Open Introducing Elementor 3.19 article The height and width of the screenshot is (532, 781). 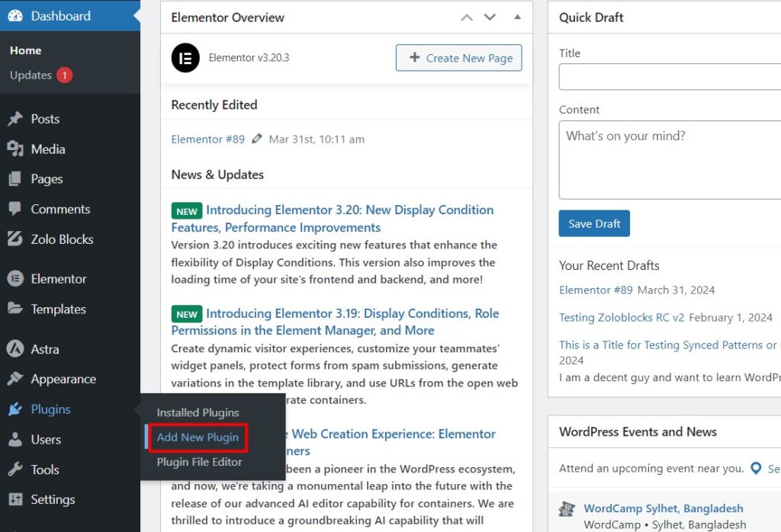336,322
